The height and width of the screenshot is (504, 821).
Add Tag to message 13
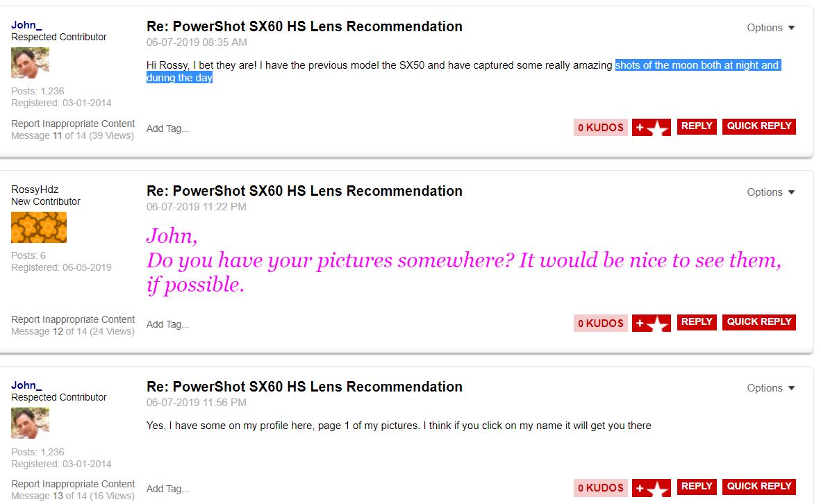167,489
